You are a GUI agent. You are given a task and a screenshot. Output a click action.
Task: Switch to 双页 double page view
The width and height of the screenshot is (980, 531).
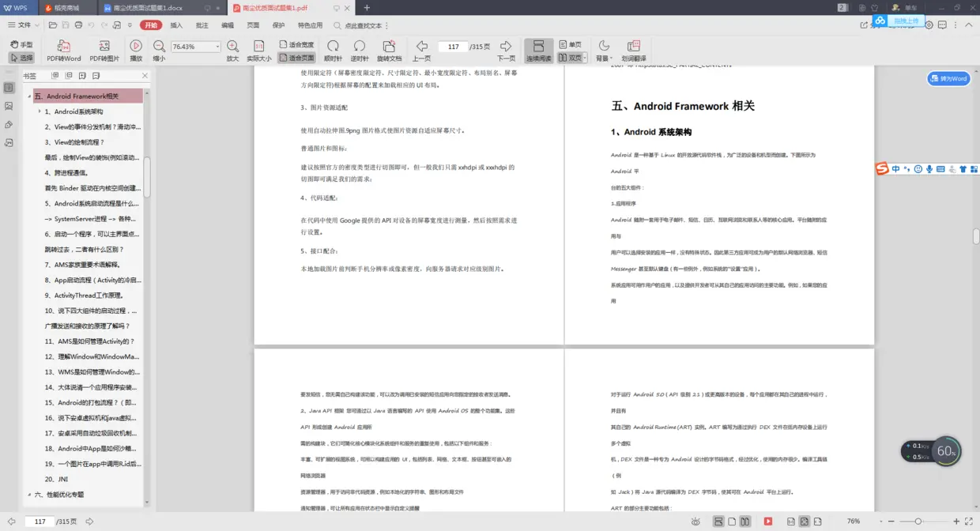(570, 58)
